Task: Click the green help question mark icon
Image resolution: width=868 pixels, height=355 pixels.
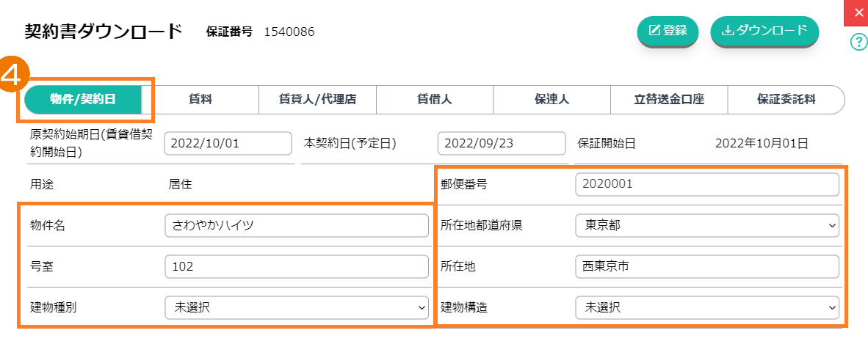Action: coord(858,42)
